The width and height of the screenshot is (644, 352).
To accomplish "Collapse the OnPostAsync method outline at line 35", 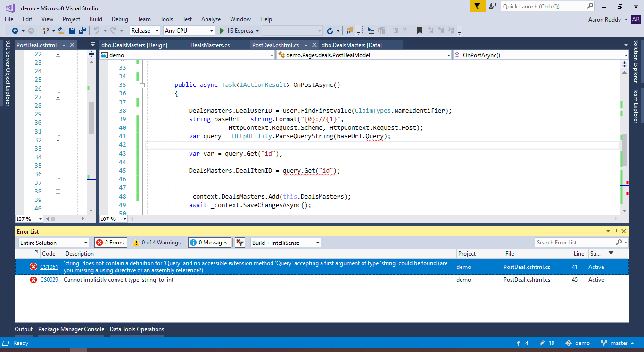I will coord(142,85).
